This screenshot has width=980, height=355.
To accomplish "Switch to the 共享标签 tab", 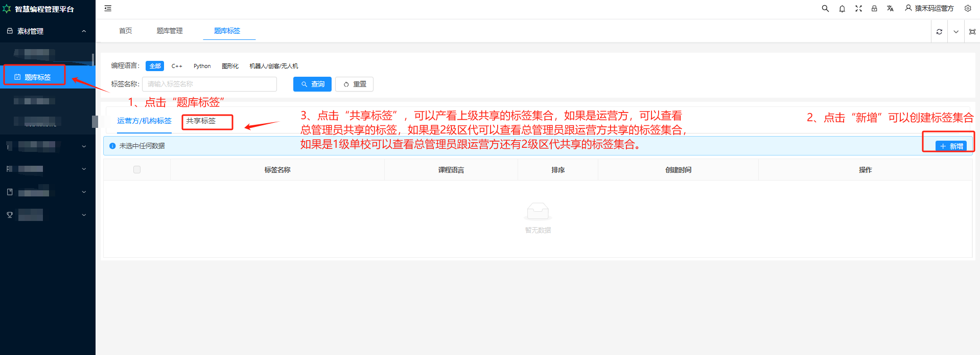I will (201, 121).
